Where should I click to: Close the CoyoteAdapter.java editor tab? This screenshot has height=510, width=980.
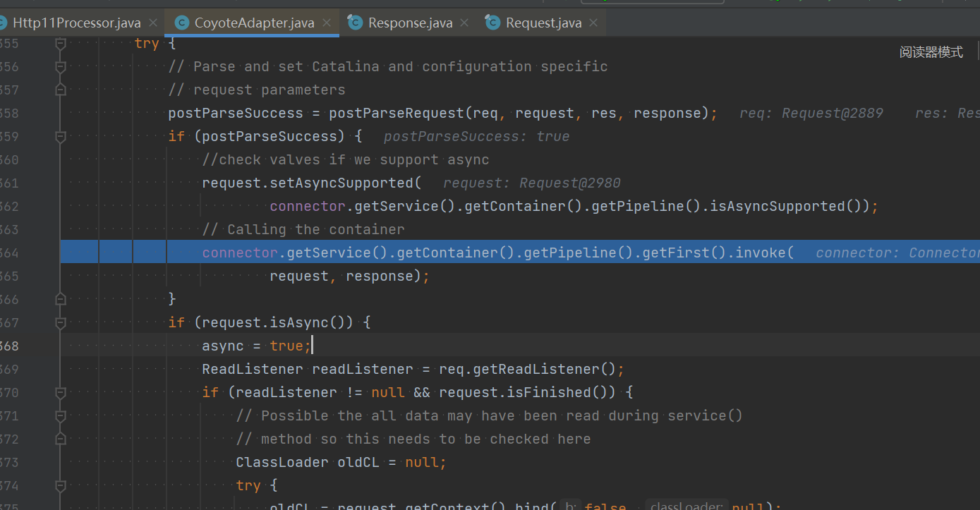coord(327,23)
